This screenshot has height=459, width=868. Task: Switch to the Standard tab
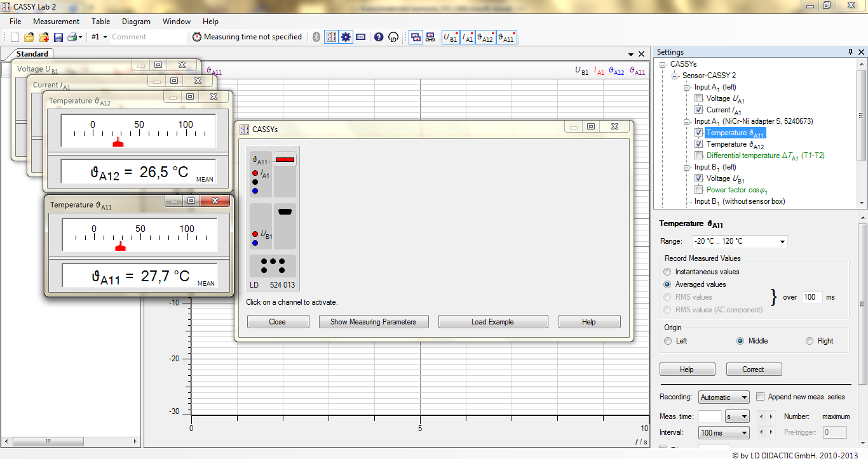pos(32,54)
